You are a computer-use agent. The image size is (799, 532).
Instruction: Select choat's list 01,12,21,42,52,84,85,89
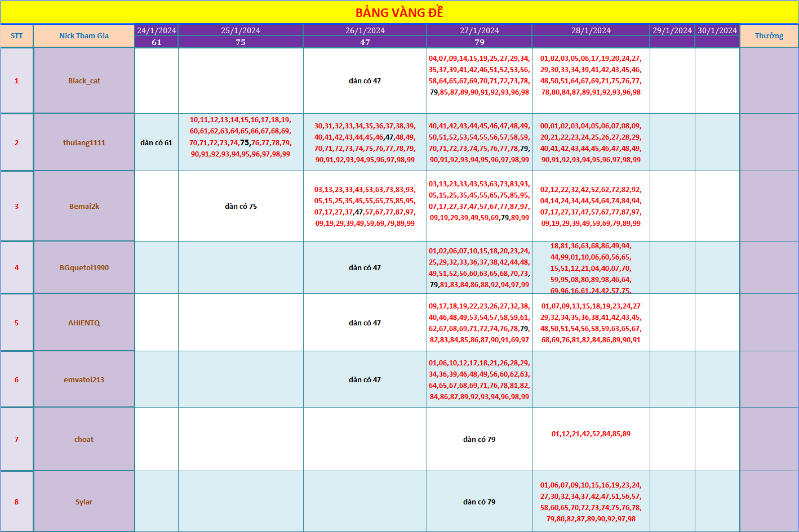click(x=591, y=433)
